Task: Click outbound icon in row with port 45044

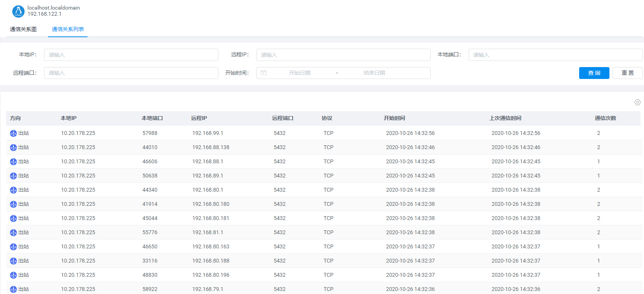Action: pos(13,218)
